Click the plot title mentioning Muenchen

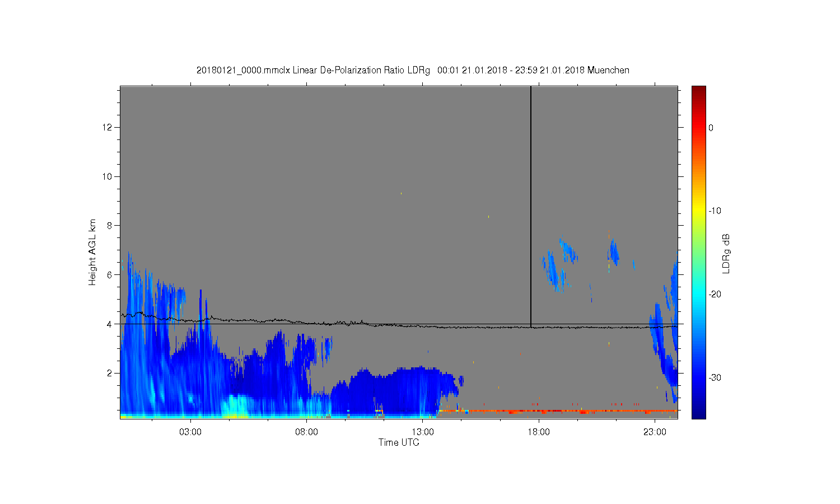click(413, 71)
